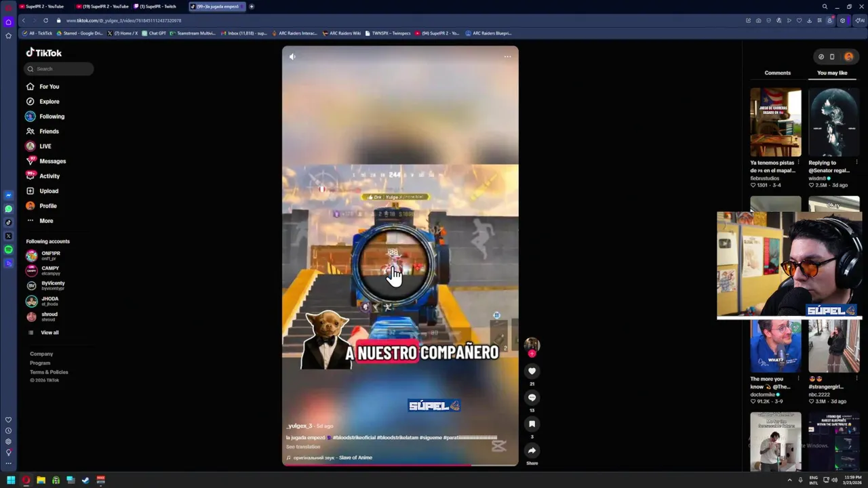Open the Friends page

pyautogui.click(x=43, y=131)
